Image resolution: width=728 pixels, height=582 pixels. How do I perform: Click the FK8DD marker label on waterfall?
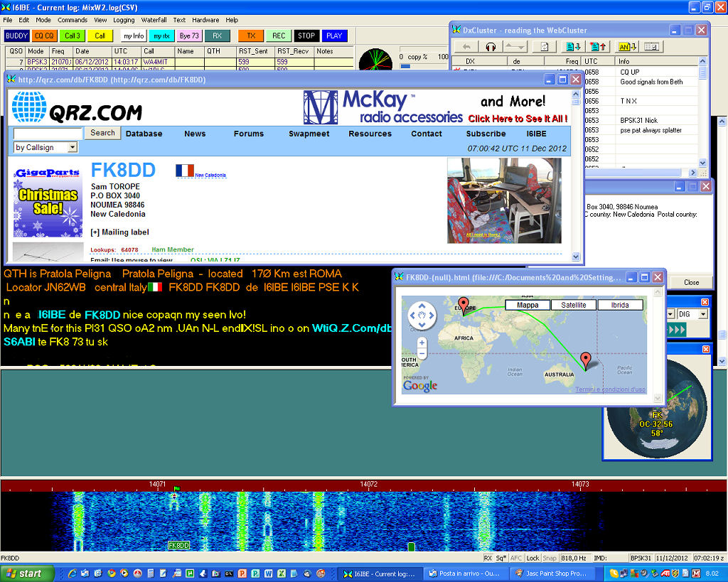[178, 545]
